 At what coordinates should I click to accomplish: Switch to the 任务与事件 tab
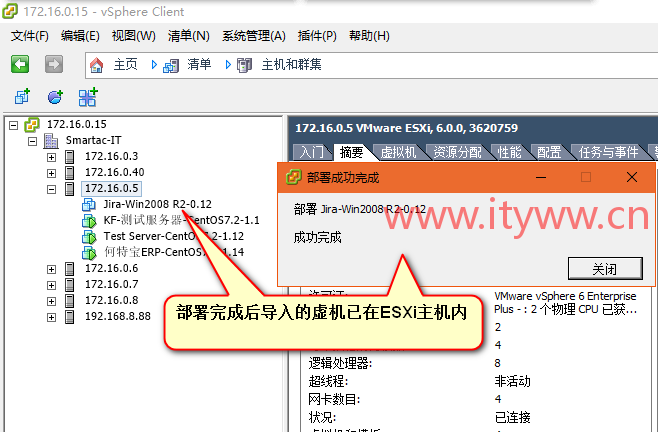[608, 152]
